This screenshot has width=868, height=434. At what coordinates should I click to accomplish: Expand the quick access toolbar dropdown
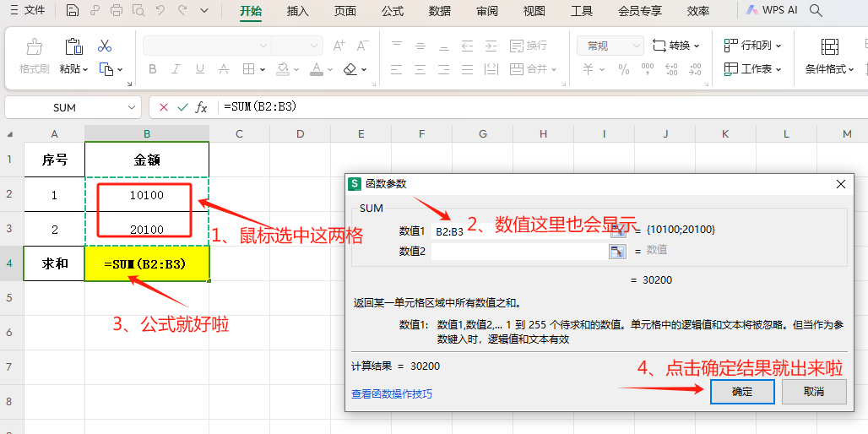tap(204, 10)
